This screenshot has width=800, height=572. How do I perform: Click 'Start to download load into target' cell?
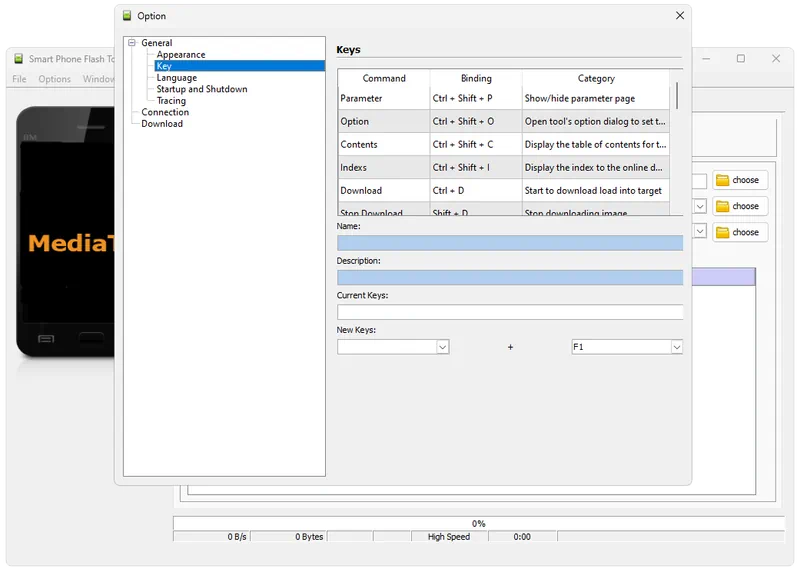tap(596, 190)
